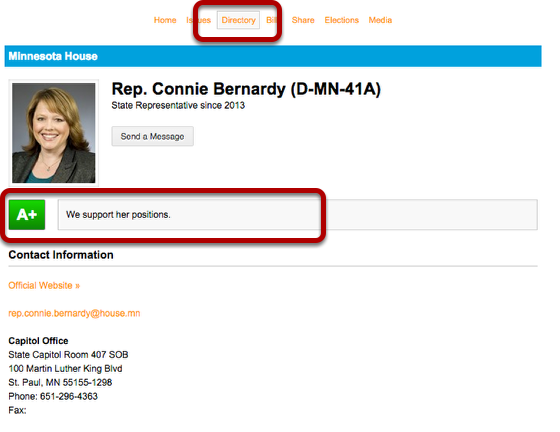Image resolution: width=560 pixels, height=432 pixels.
Task: Click the Capitol Office label
Action: (38, 341)
